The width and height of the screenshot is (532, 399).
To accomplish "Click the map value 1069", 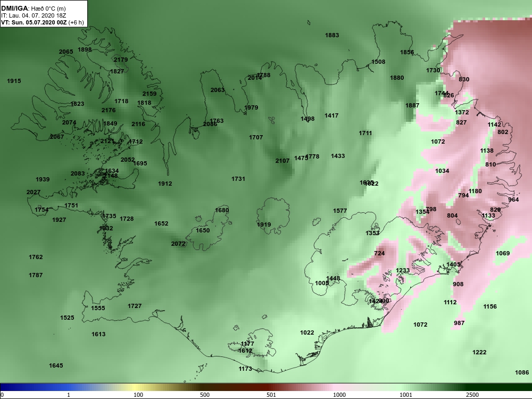I will coord(503,253).
